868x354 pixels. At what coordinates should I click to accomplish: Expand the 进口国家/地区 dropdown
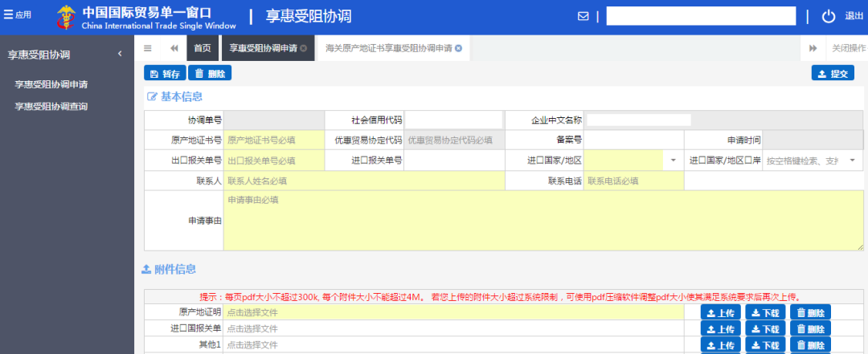pyautogui.click(x=673, y=161)
